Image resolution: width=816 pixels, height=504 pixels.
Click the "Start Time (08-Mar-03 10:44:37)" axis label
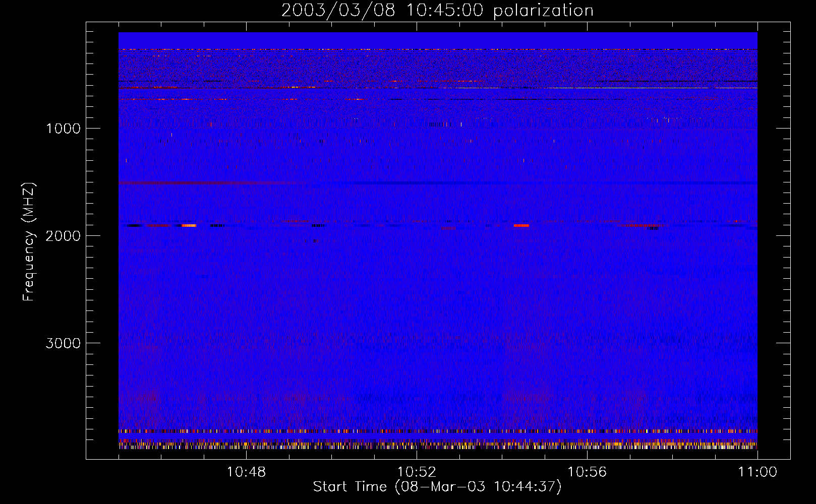(437, 487)
